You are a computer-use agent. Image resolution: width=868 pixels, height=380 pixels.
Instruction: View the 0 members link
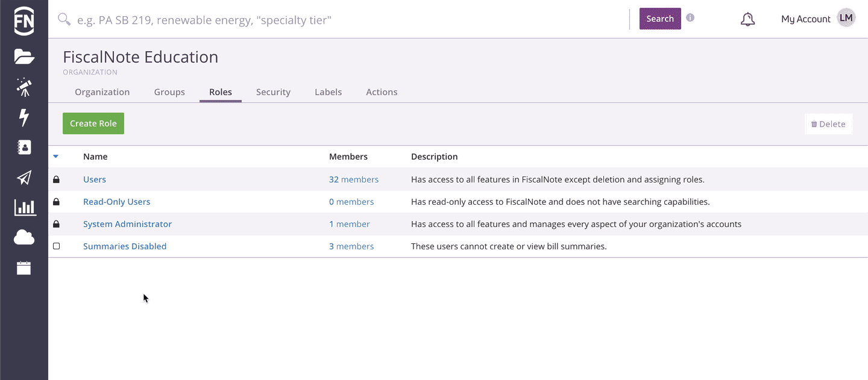tap(351, 202)
